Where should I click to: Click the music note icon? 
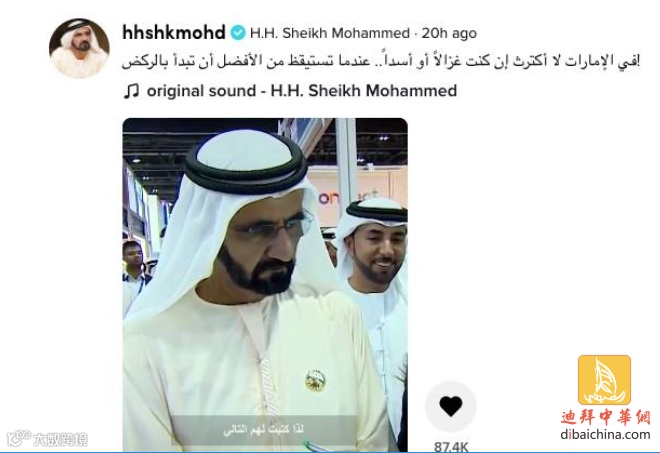131,91
